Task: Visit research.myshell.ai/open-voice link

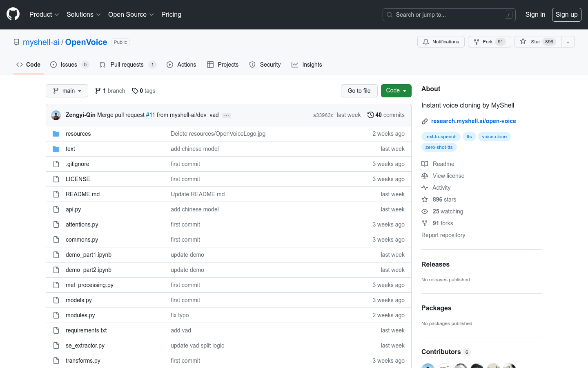Action: tap(473, 121)
